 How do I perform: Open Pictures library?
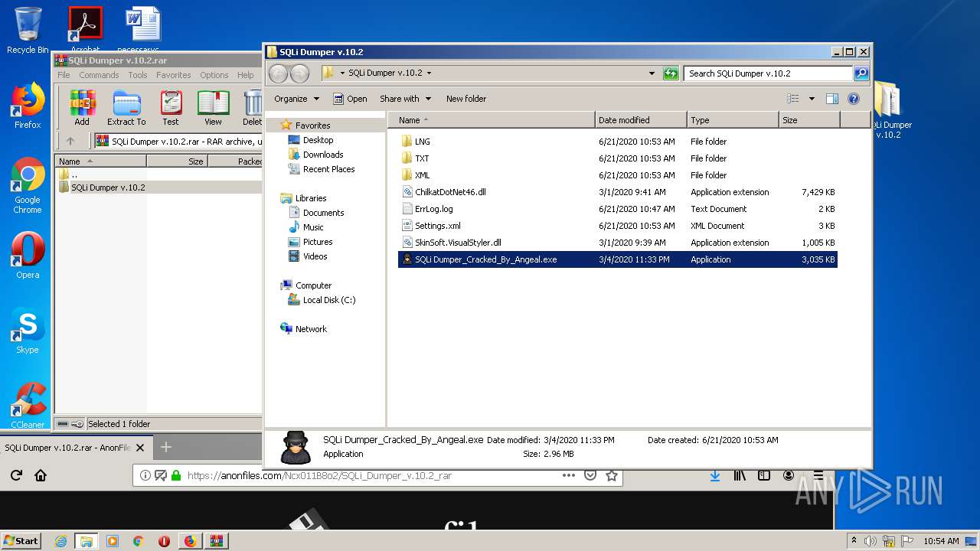click(x=317, y=242)
